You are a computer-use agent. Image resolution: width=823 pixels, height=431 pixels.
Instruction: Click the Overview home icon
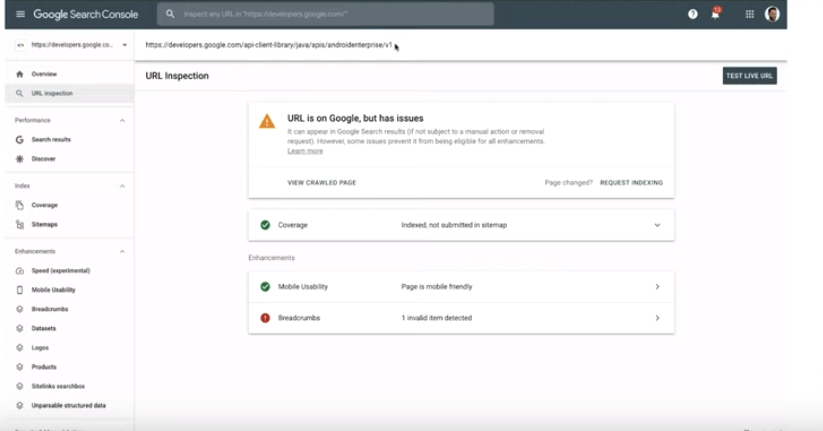(x=19, y=74)
